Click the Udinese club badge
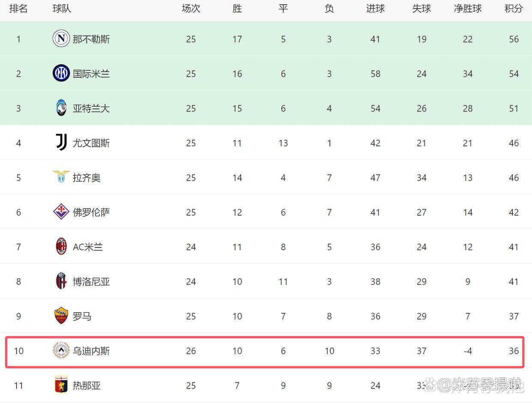 coord(61,351)
